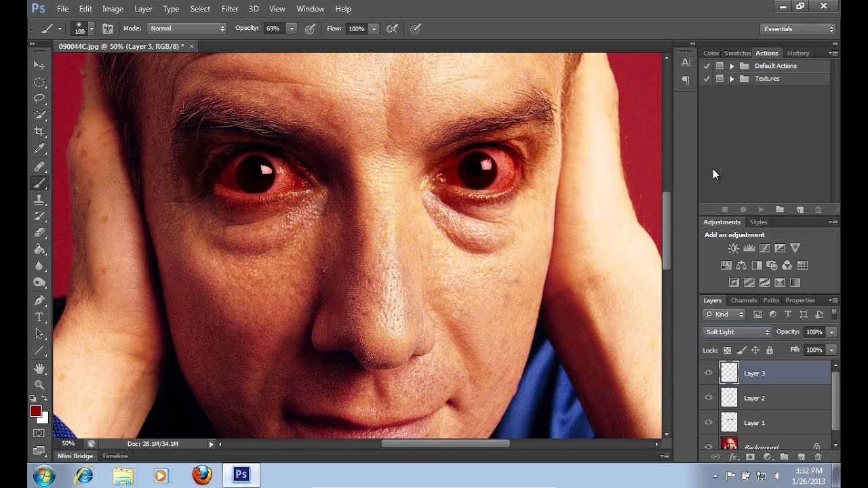The height and width of the screenshot is (488, 868).
Task: Select the Crop tool
Action: [x=39, y=131]
